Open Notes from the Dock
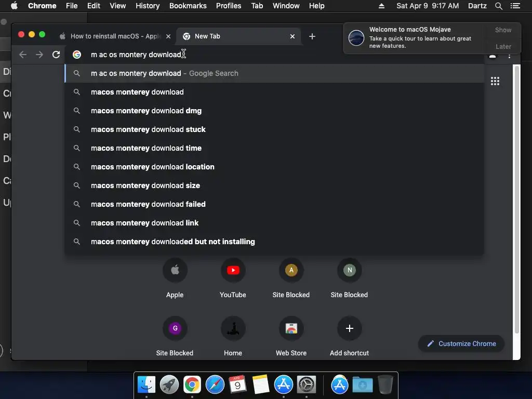Screen dimensions: 532x399 coord(260,385)
